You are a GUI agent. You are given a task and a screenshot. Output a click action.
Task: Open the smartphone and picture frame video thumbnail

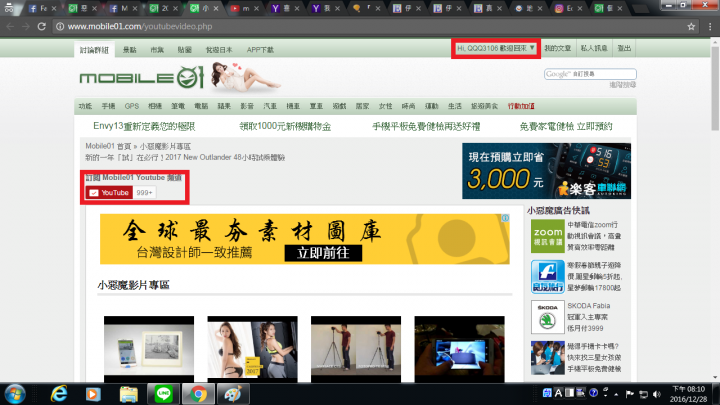click(149, 349)
